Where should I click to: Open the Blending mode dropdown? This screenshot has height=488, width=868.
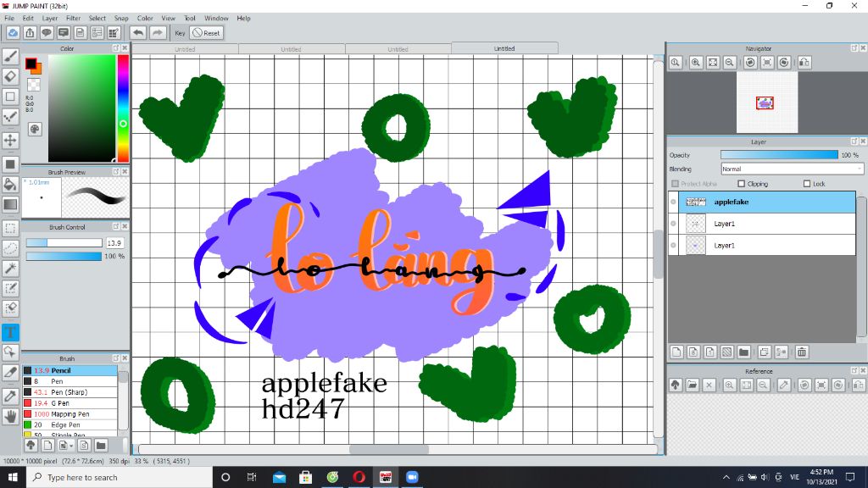pos(792,169)
